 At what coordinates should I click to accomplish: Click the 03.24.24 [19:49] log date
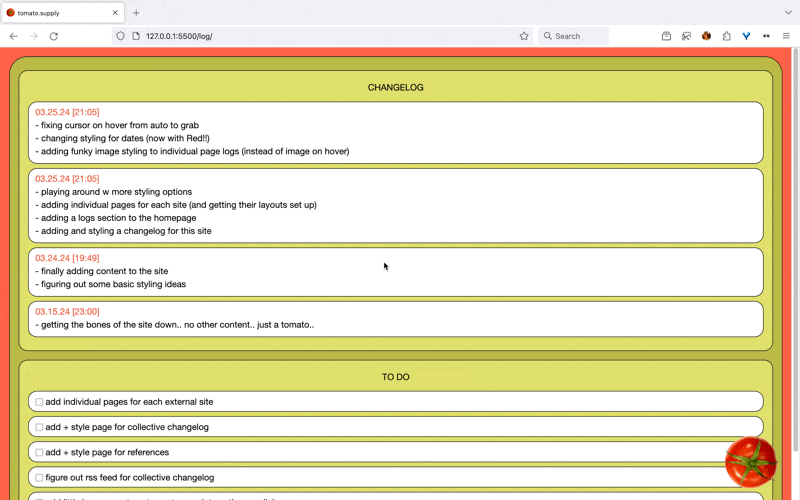click(x=67, y=258)
